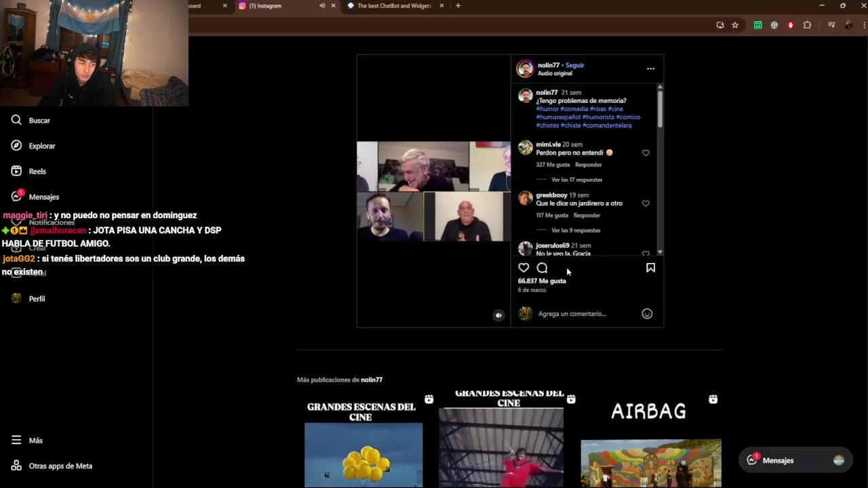Click the install app icon in address bar

pyautogui.click(x=720, y=25)
